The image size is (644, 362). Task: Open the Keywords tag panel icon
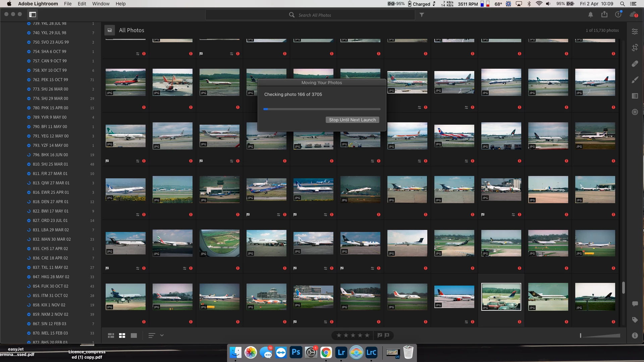tap(635, 320)
